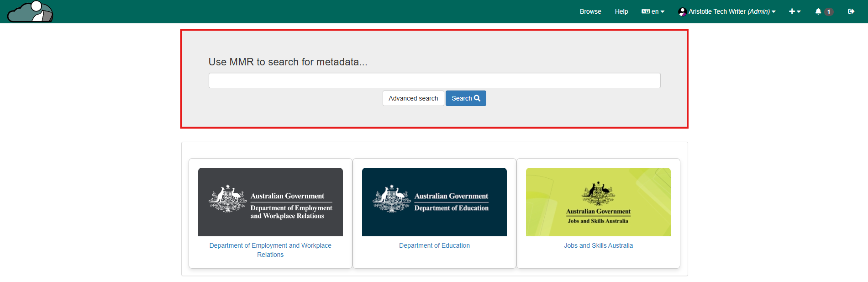
Task: Focus the metadata search input field
Action: pos(434,80)
